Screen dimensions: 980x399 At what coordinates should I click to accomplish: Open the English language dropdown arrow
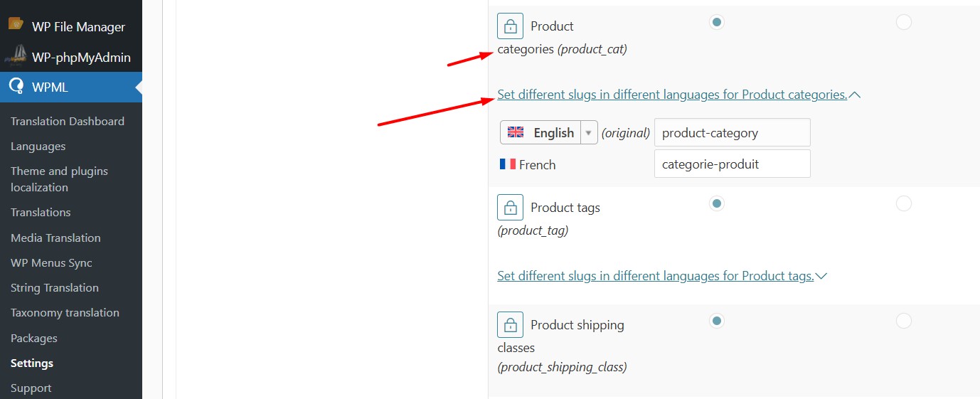pos(589,133)
